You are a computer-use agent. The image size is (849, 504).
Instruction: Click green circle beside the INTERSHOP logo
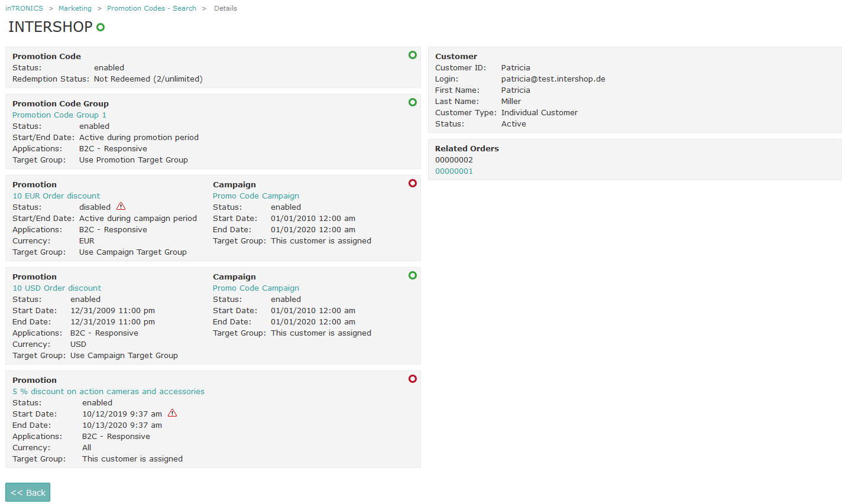coord(101,27)
